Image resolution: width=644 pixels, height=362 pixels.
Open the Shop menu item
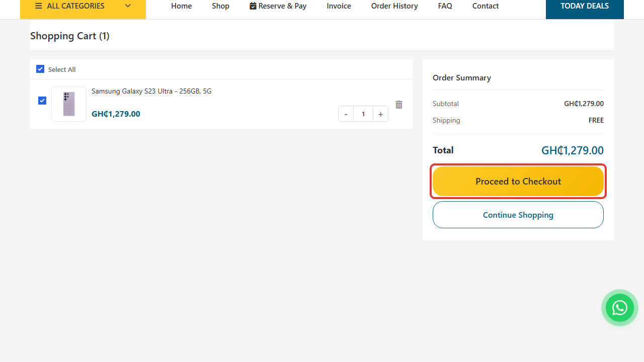point(220,6)
